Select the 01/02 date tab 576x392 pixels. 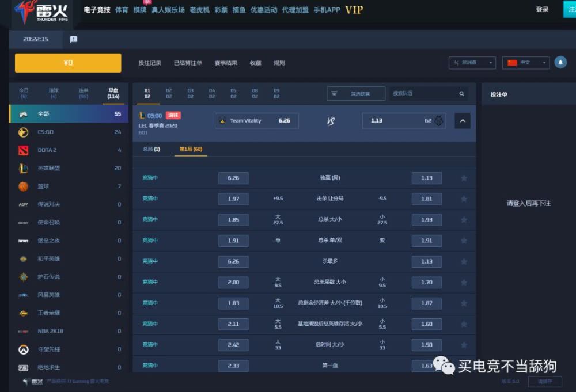(147, 93)
